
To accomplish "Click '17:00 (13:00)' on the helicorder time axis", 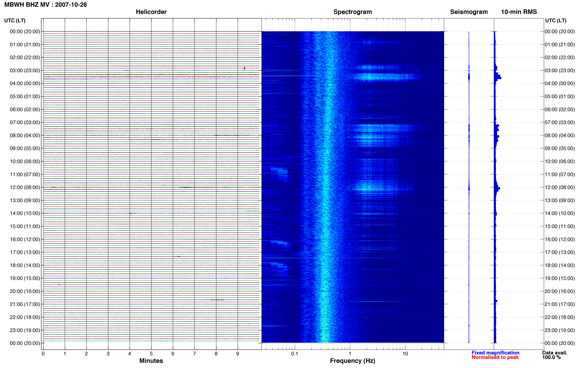I will 25,252.
